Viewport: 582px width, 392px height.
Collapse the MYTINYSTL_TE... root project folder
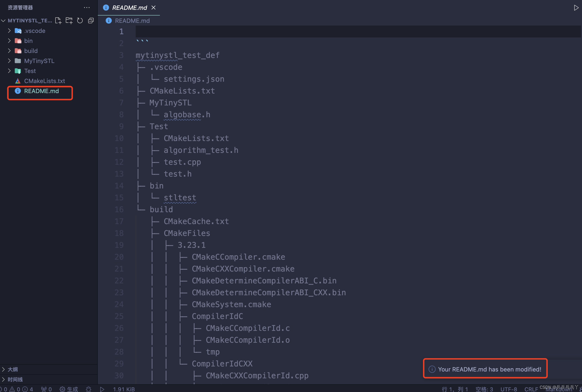click(x=29, y=21)
